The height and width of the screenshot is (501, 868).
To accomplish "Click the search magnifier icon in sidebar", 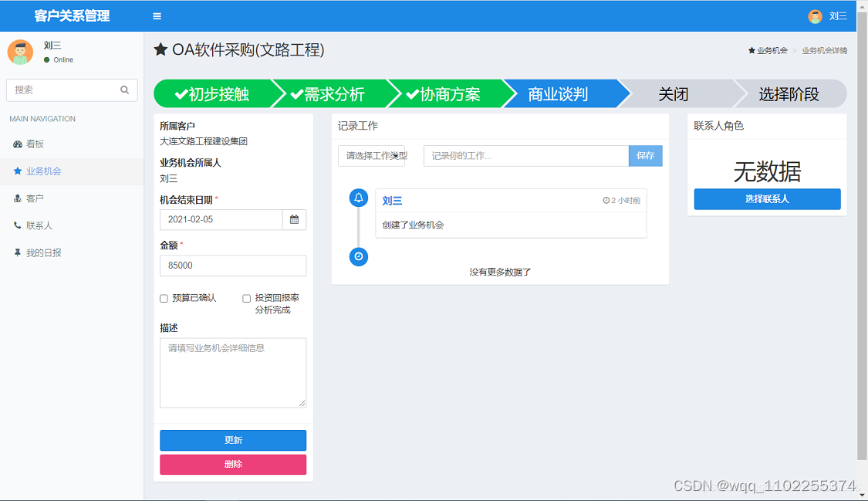I will point(124,90).
